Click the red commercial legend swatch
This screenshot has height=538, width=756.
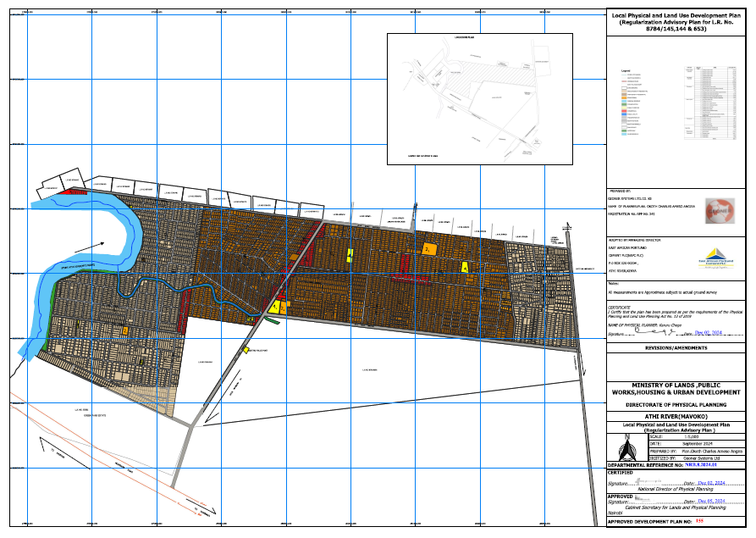624,111
